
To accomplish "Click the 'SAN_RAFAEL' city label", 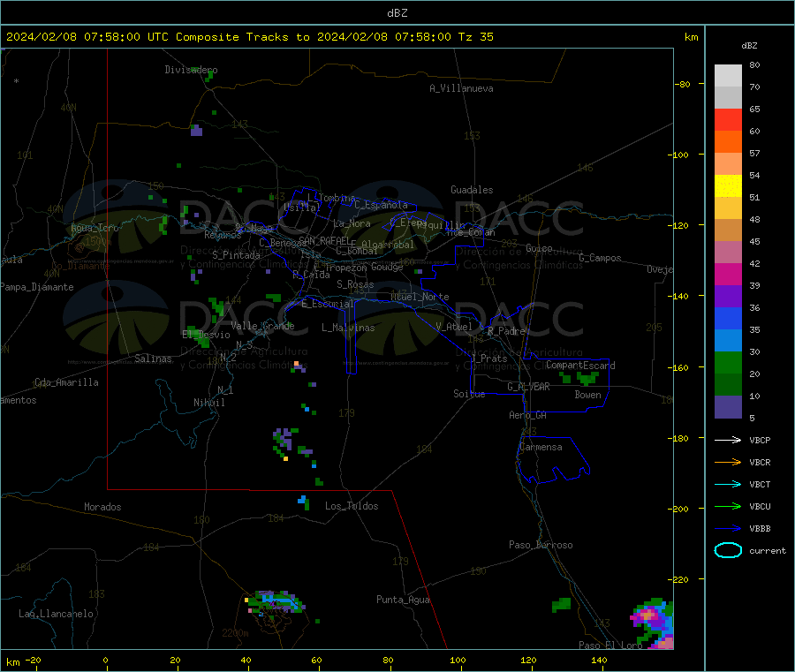I will point(323,241).
